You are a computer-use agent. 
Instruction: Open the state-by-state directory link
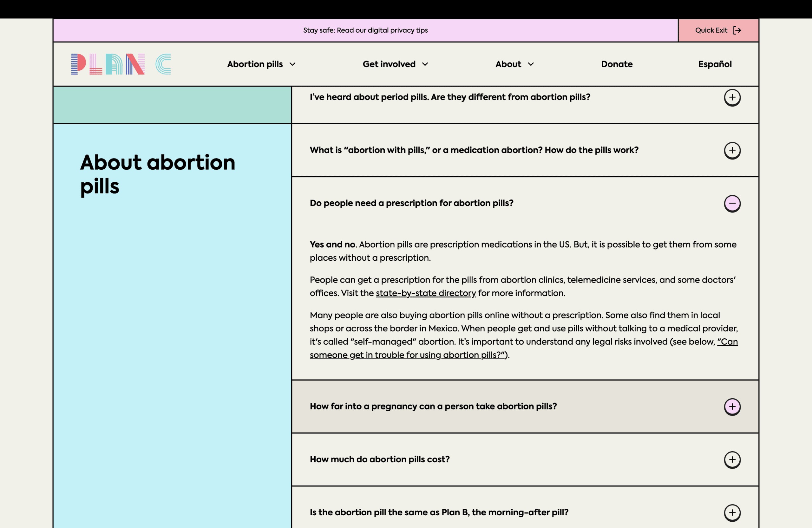tap(425, 293)
